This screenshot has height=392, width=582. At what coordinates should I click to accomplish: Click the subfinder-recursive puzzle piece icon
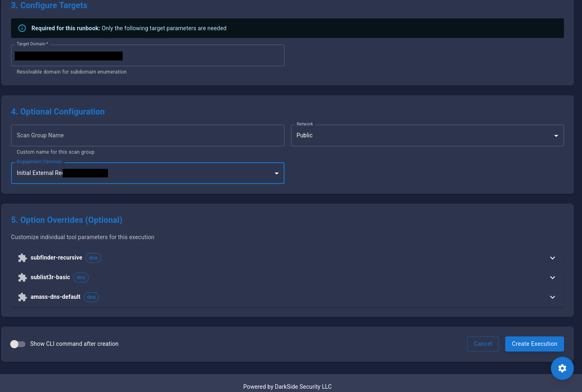click(x=22, y=258)
